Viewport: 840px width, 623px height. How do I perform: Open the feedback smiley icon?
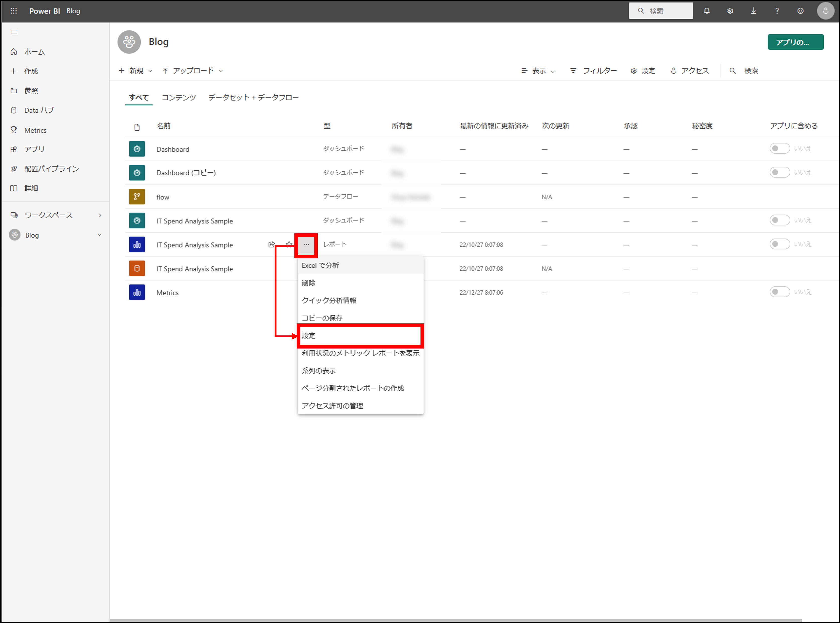click(x=800, y=11)
